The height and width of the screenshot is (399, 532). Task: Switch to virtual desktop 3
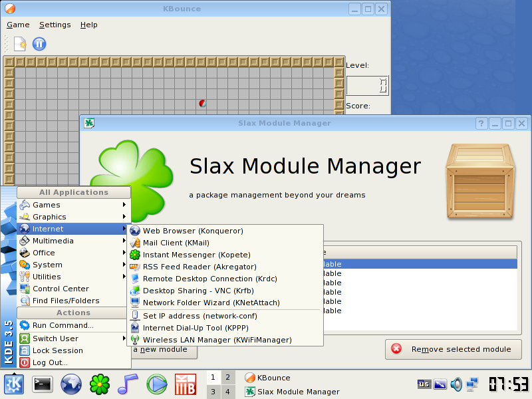pyautogui.click(x=213, y=392)
